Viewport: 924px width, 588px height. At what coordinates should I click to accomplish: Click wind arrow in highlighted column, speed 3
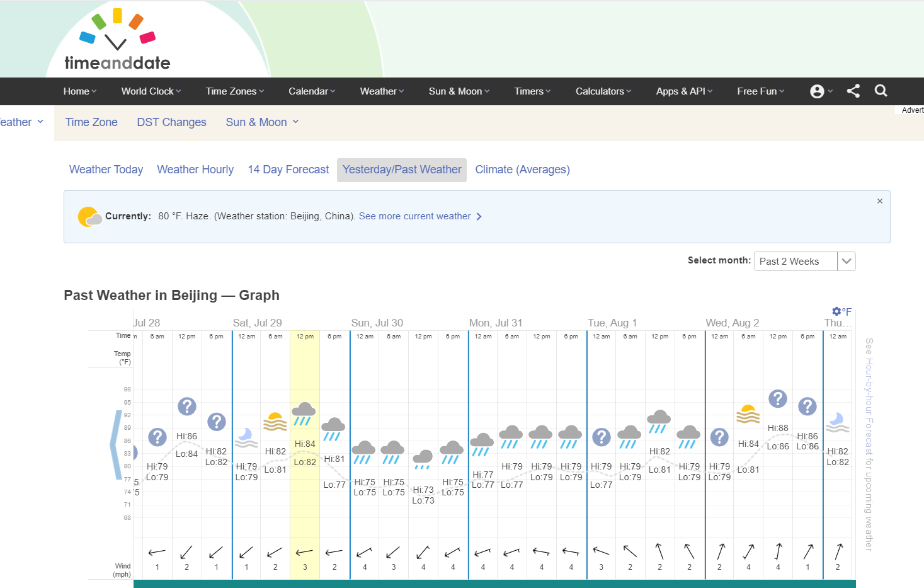click(x=305, y=553)
